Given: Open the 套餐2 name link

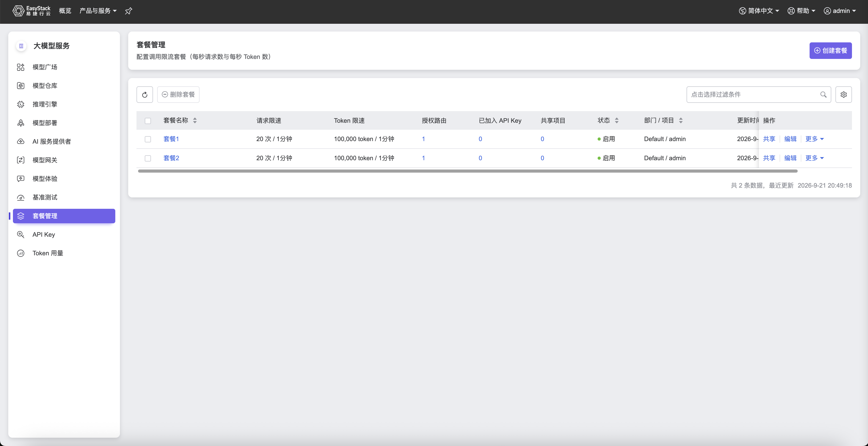Looking at the screenshot, I should coord(171,158).
